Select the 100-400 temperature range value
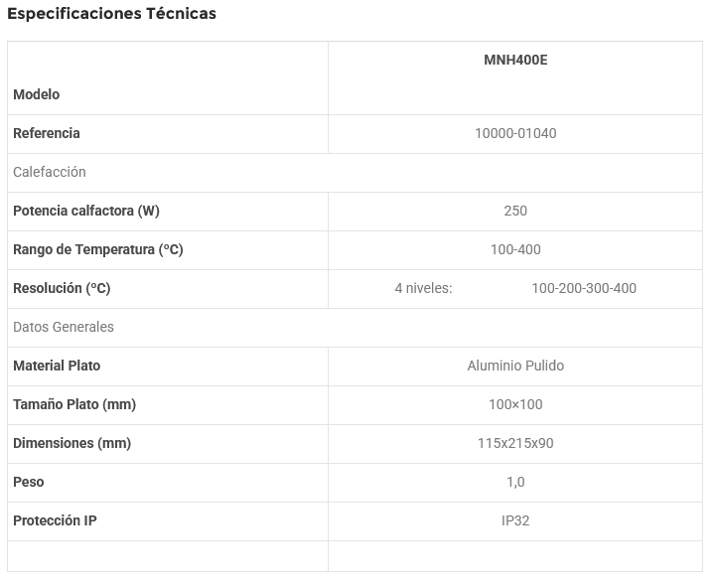The image size is (720, 588). [515, 249]
